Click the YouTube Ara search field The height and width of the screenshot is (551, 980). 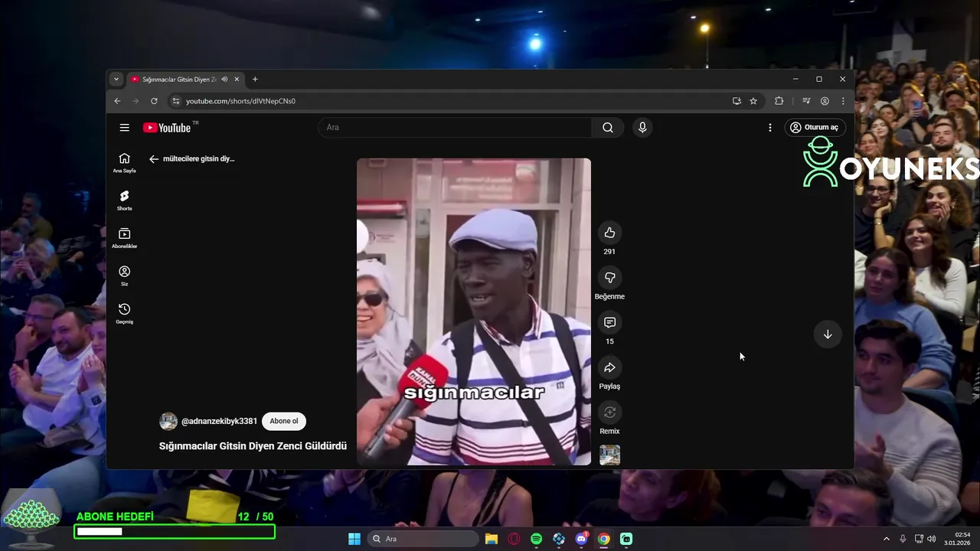tap(455, 128)
